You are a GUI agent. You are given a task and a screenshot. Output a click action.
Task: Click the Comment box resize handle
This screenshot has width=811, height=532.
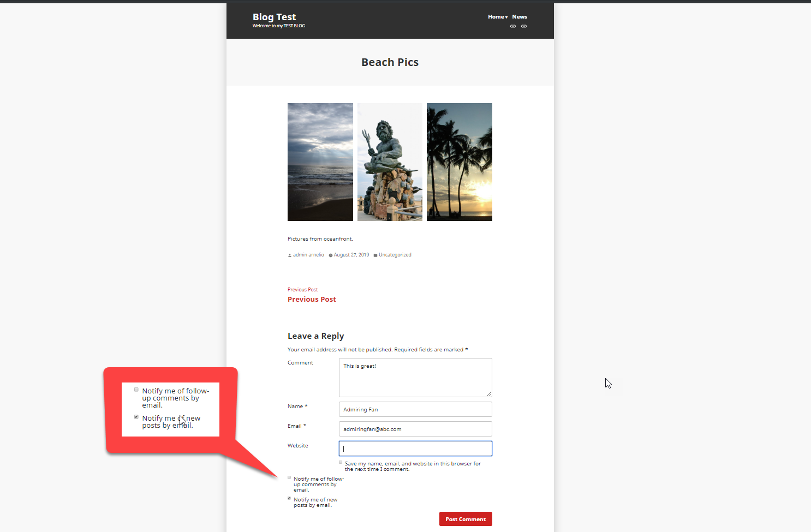coord(489,394)
